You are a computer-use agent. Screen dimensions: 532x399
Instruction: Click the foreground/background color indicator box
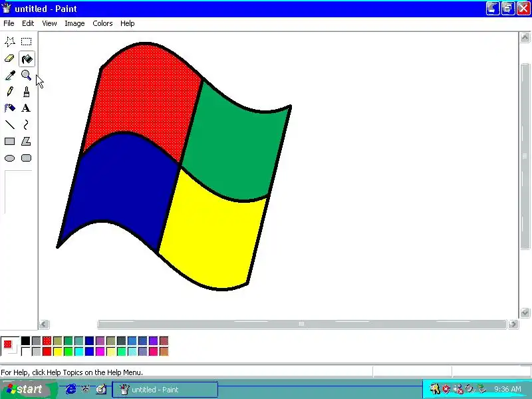point(9,346)
